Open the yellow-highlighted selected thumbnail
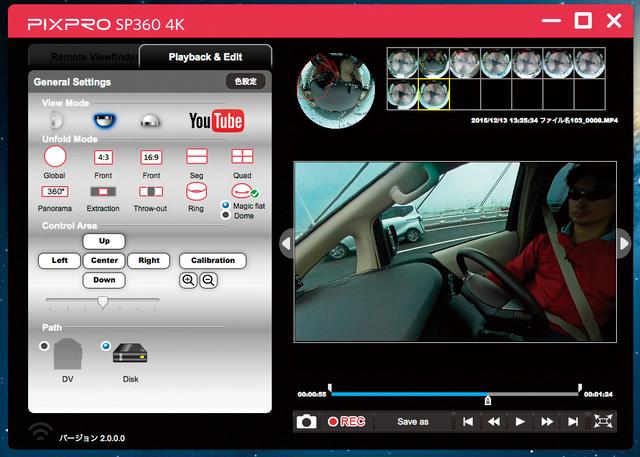 434,94
